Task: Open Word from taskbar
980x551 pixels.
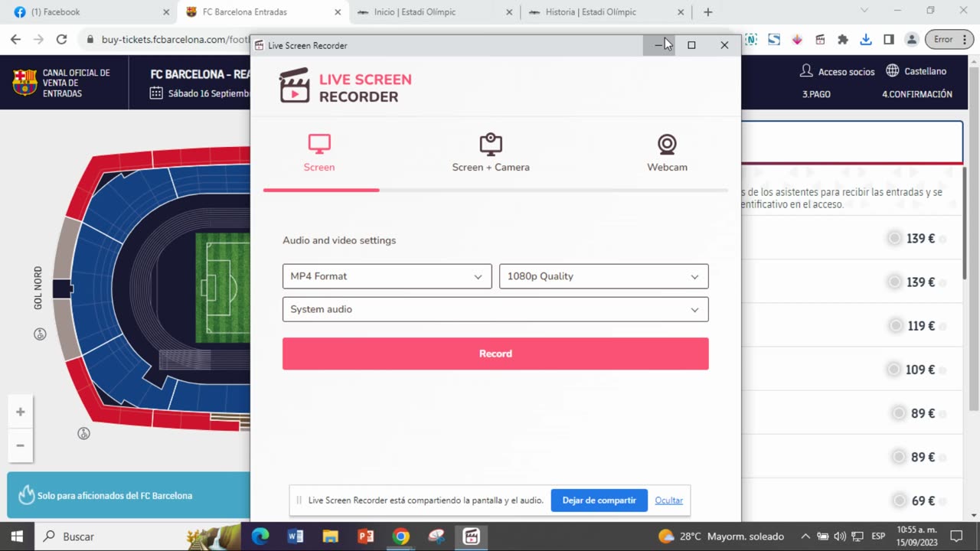Action: click(296, 536)
